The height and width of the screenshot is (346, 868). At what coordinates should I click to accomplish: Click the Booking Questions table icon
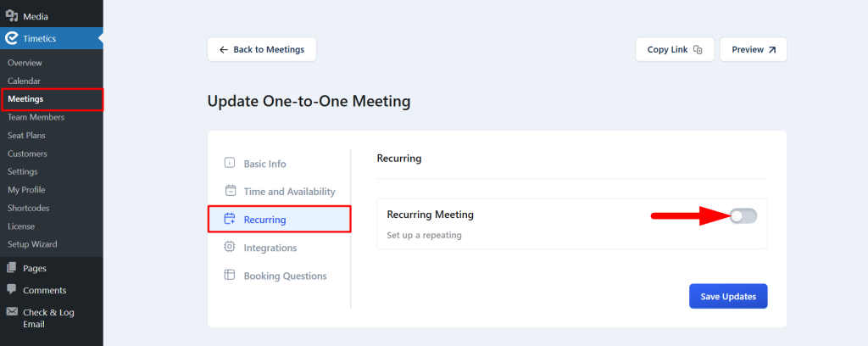229,275
